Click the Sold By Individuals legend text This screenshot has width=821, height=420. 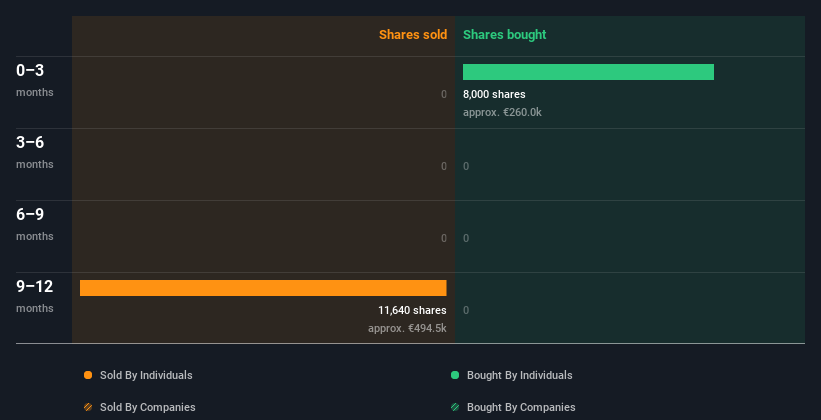146,375
